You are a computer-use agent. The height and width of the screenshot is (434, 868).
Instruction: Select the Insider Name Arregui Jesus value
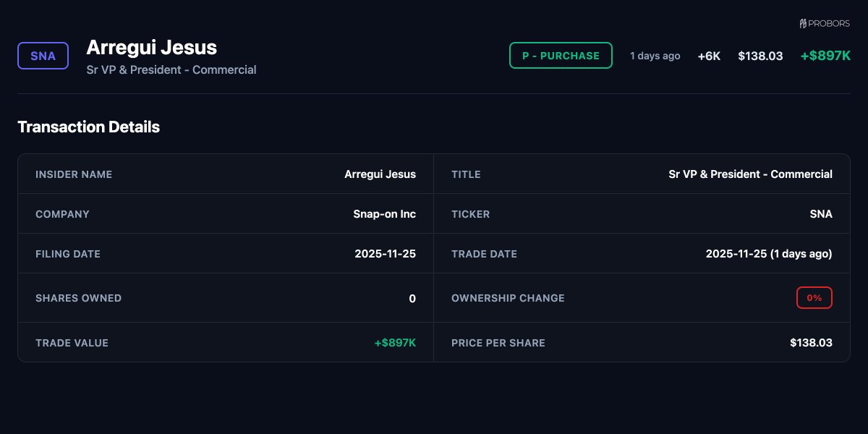pyautogui.click(x=380, y=174)
